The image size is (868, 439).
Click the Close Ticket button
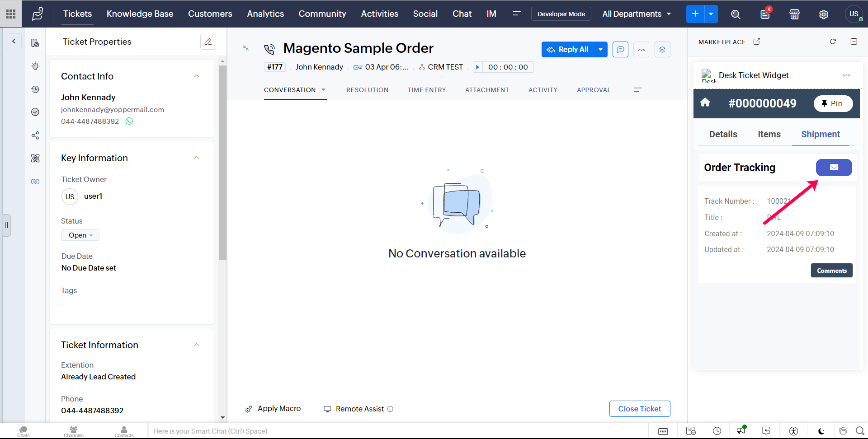click(x=639, y=409)
